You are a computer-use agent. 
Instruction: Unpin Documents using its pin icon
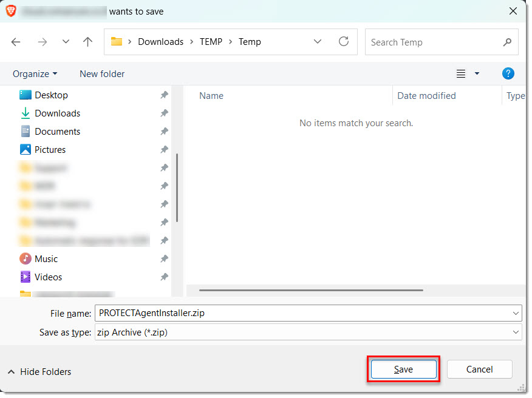(x=165, y=132)
